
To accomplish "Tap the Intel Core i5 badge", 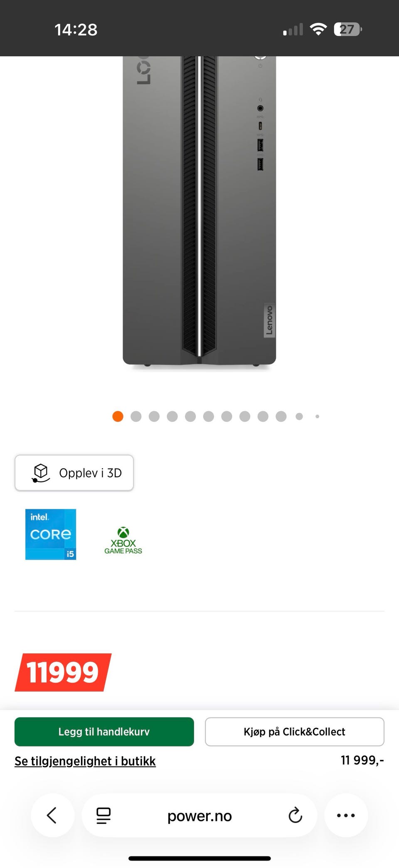I will pos(51,534).
